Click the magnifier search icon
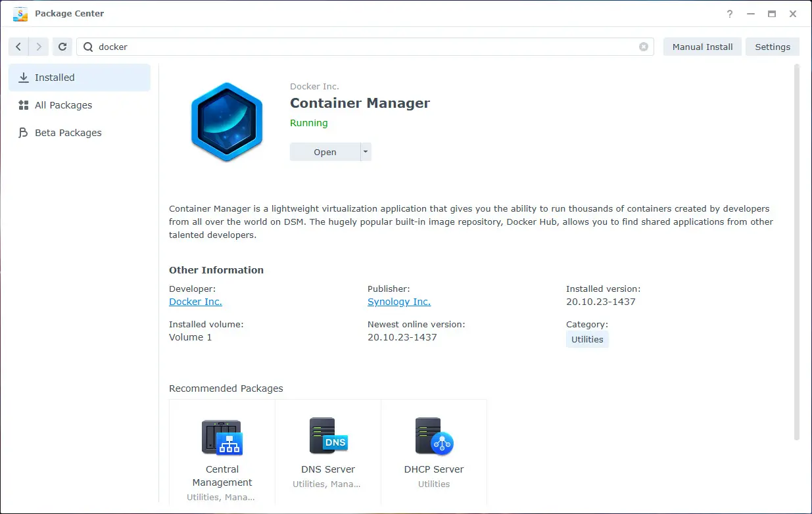This screenshot has width=812, height=514. click(87, 47)
